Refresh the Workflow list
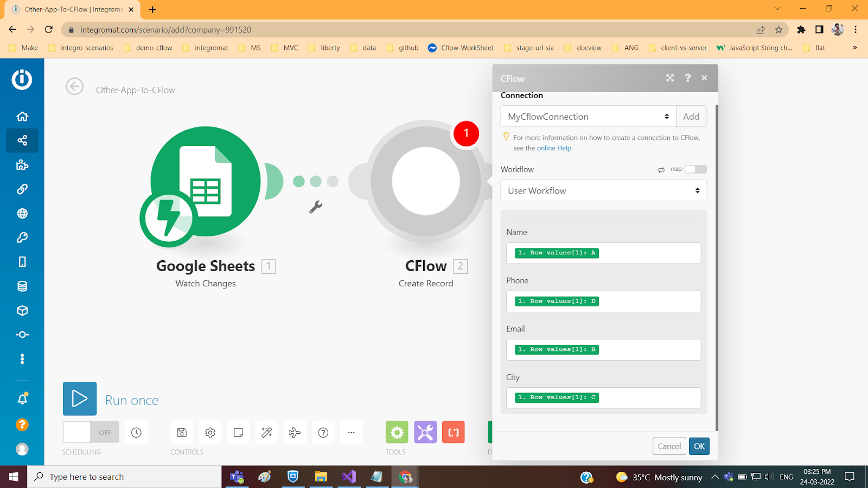 (661, 170)
